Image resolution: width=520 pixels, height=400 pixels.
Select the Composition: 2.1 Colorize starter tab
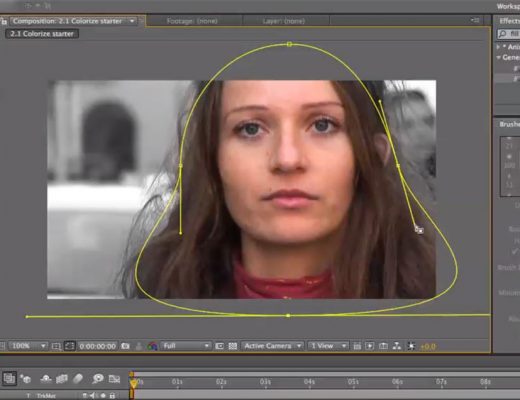68,21
